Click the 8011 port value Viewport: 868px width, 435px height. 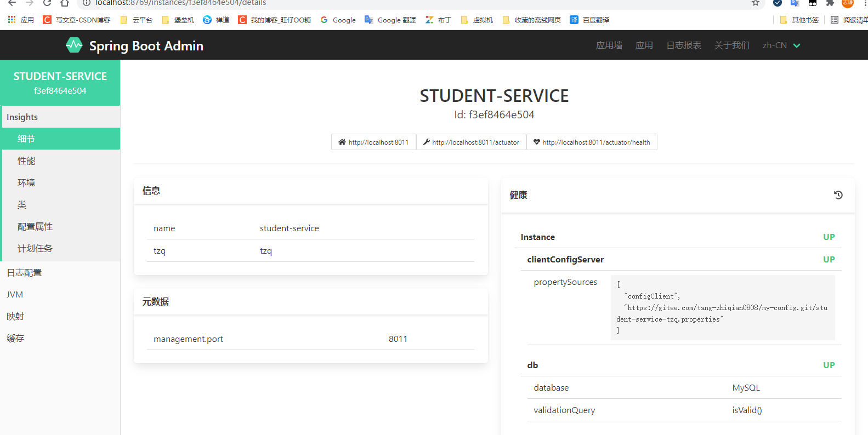pyautogui.click(x=398, y=339)
